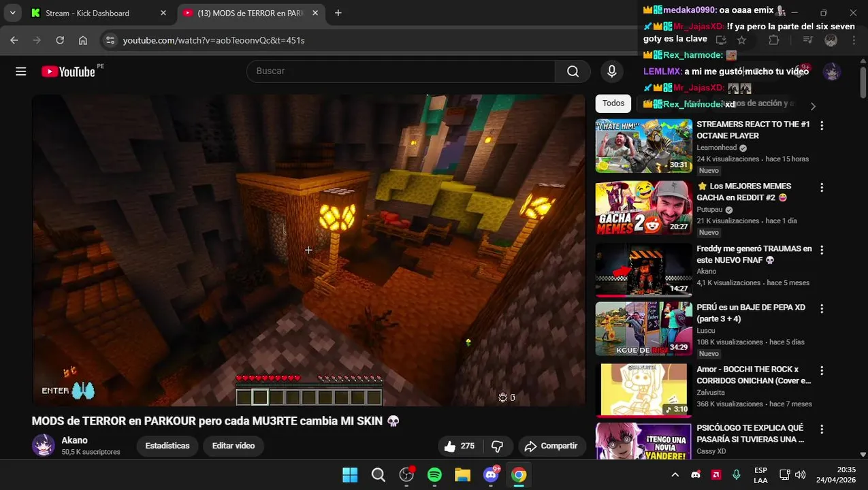This screenshot has height=490, width=868.
Task: Open Chrome media controls icon
Action: 808,40
